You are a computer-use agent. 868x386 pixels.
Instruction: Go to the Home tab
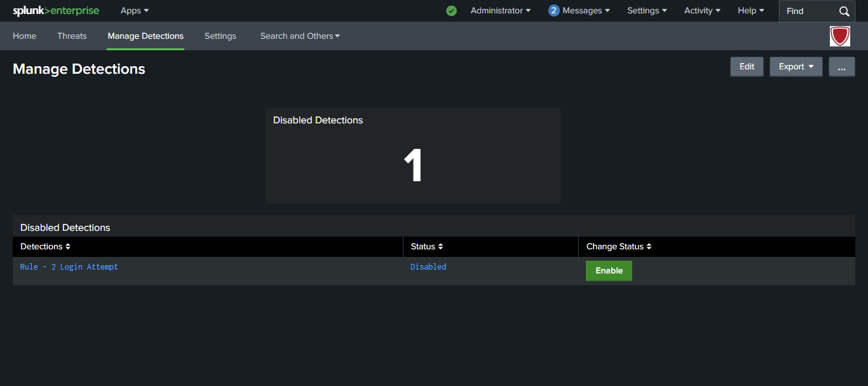(x=24, y=36)
